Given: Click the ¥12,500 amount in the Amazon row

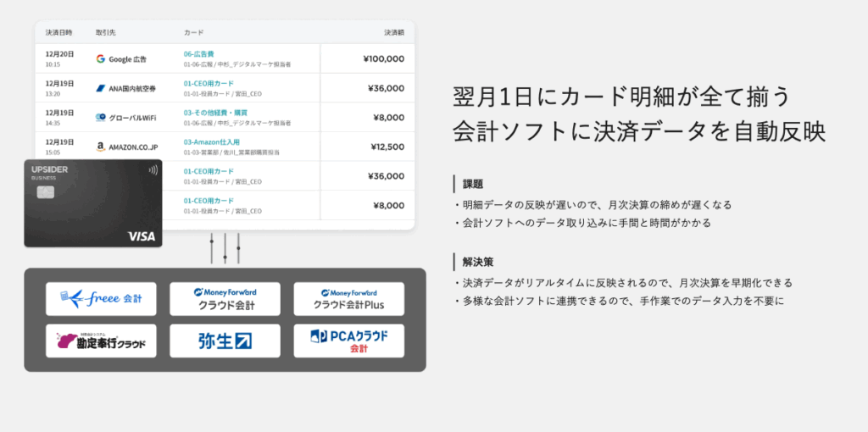Looking at the screenshot, I should [x=387, y=147].
